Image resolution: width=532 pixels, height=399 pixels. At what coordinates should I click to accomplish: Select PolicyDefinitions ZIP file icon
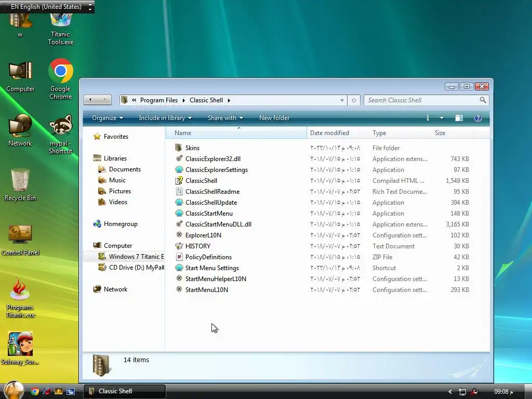click(179, 257)
